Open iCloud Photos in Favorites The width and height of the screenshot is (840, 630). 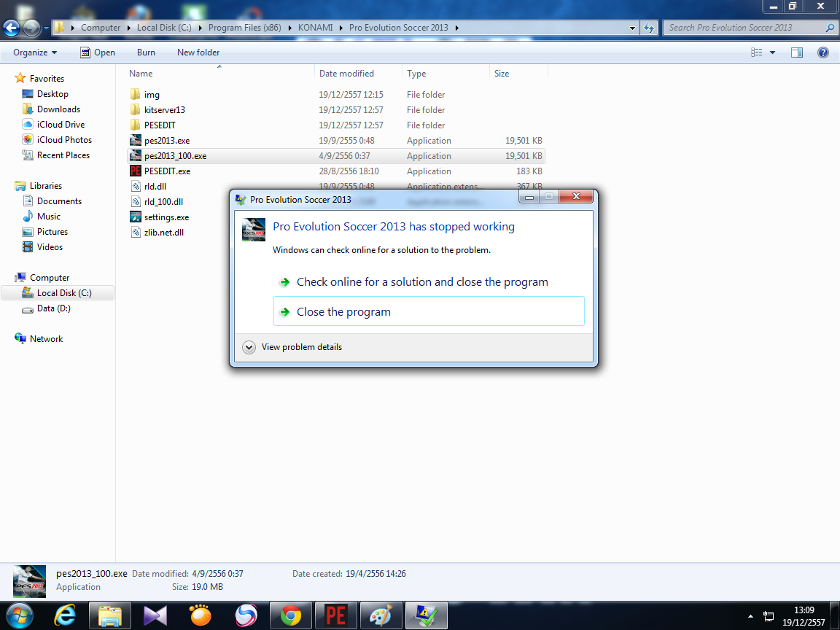coord(64,140)
